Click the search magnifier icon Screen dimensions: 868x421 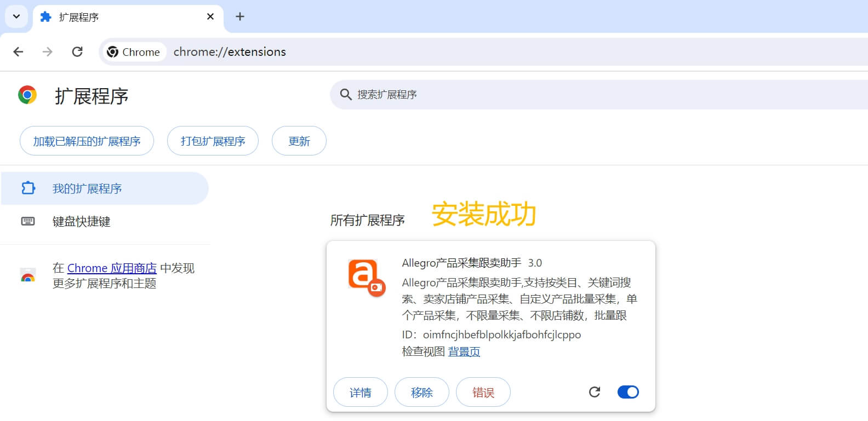(346, 95)
